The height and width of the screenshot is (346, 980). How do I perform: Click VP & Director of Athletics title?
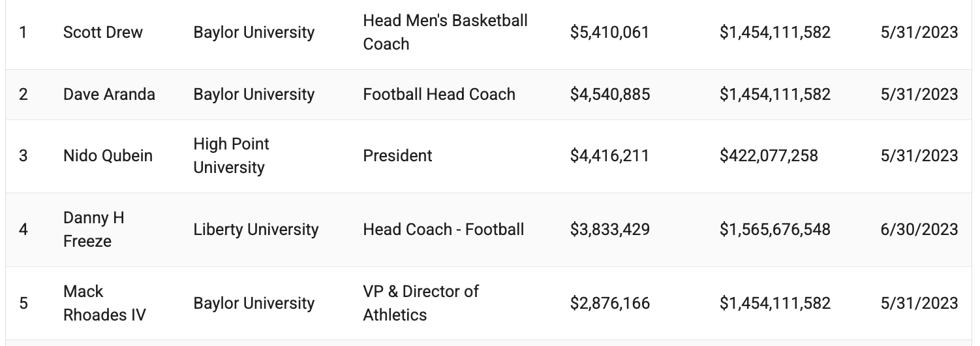click(x=421, y=304)
